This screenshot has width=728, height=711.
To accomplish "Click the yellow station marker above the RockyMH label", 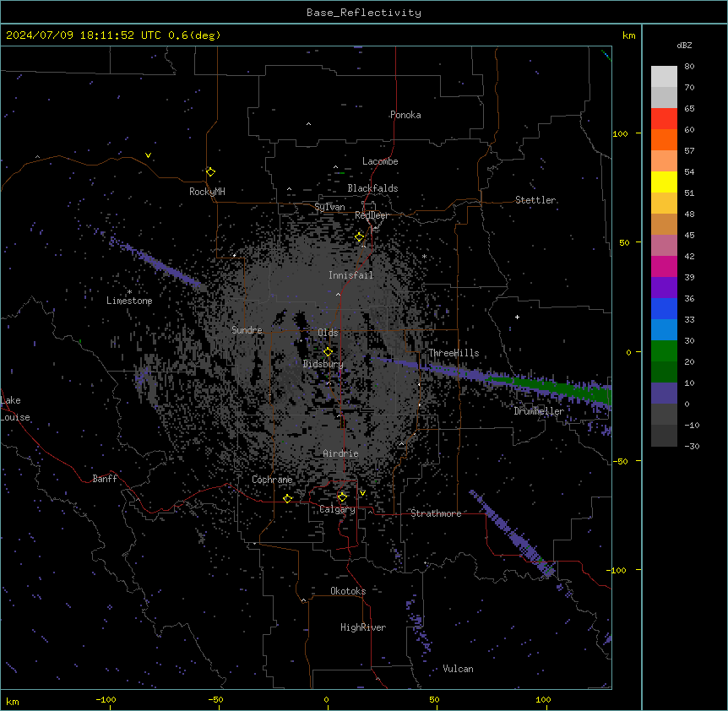I will [210, 171].
